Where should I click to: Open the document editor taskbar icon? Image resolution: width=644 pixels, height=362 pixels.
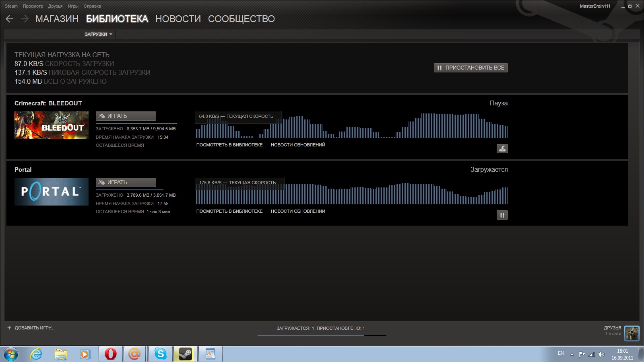click(x=211, y=354)
